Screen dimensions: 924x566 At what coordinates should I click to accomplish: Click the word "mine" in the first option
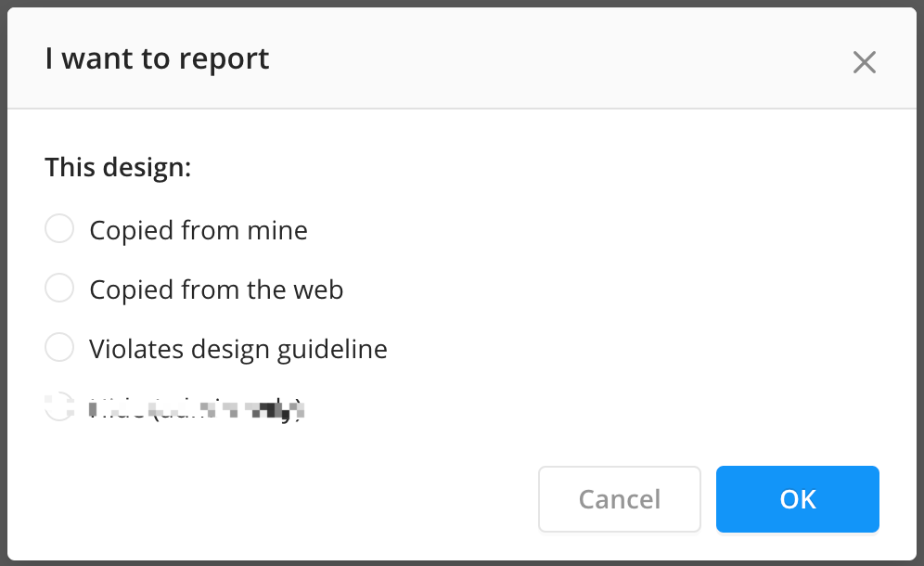pyautogui.click(x=277, y=229)
